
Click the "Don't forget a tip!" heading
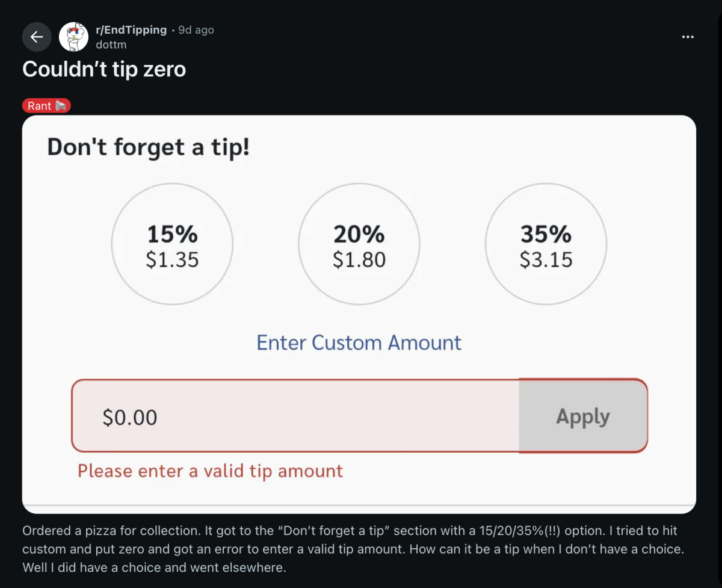click(148, 147)
